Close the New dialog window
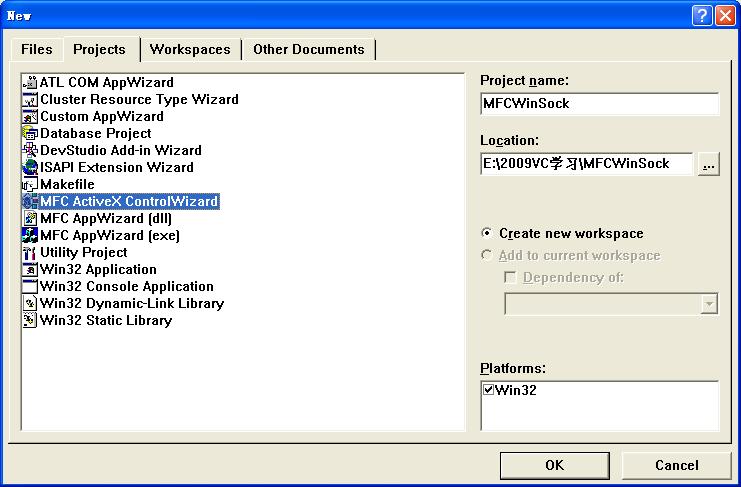 tap(725, 16)
